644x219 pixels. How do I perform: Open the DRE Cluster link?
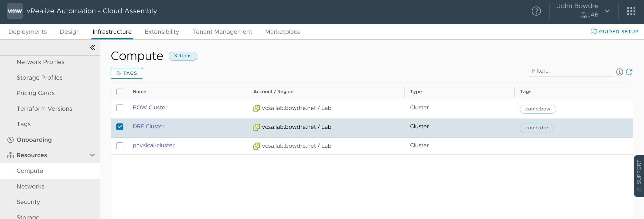(149, 126)
